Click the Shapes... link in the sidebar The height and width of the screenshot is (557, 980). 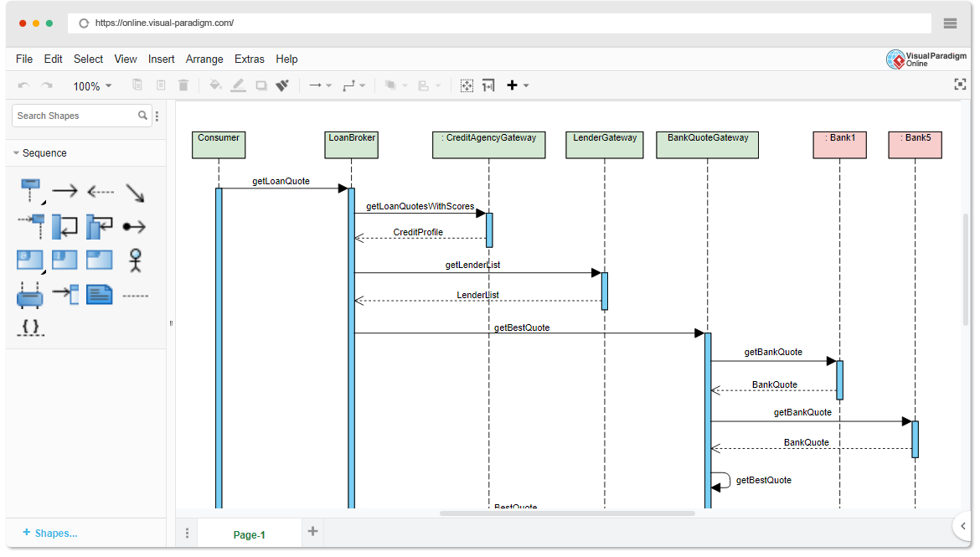[x=50, y=533]
